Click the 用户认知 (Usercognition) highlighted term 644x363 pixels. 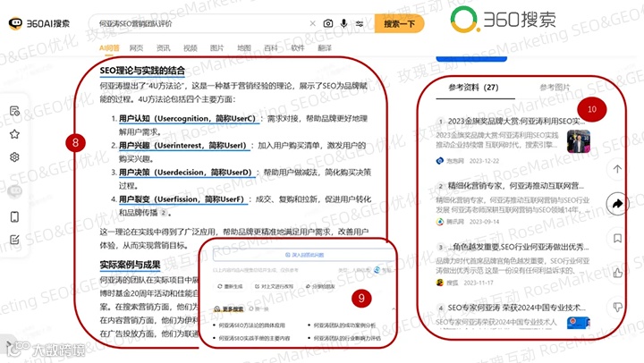click(189, 119)
